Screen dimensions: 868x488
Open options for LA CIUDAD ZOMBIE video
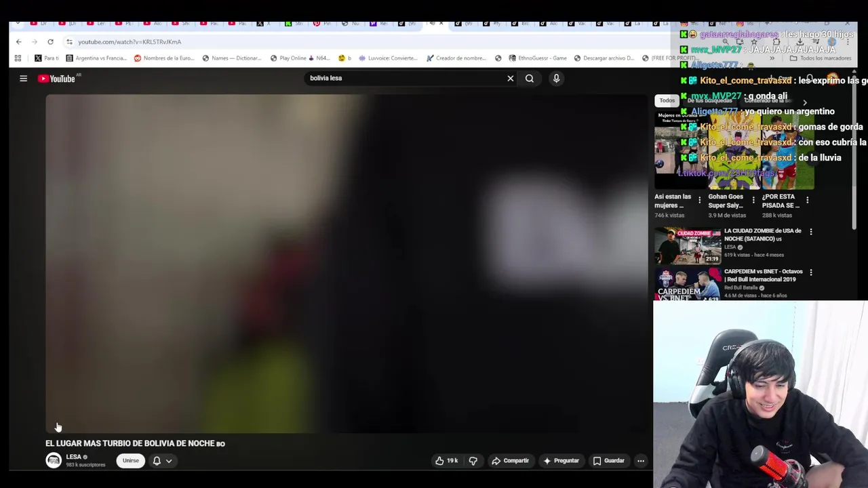(x=811, y=232)
